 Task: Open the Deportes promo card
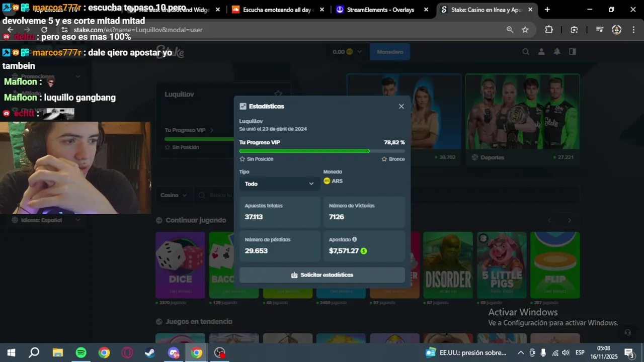click(x=522, y=119)
